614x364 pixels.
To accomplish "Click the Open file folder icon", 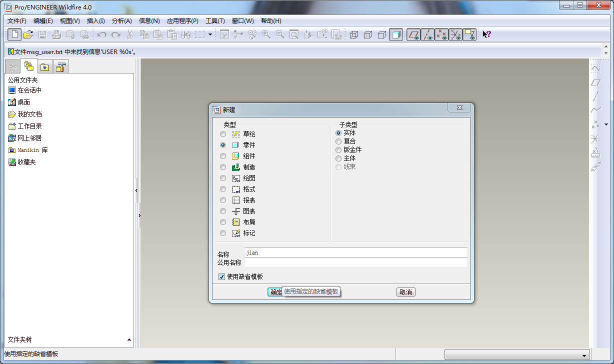I will tap(28, 34).
